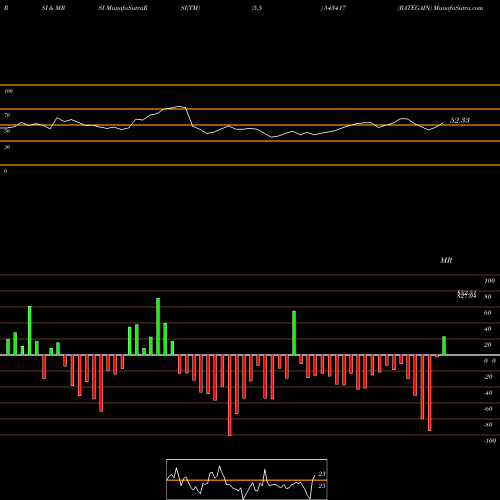The height and width of the screenshot is (500, 500).
Task: Click the MR label above the histogram
Action: point(446,260)
